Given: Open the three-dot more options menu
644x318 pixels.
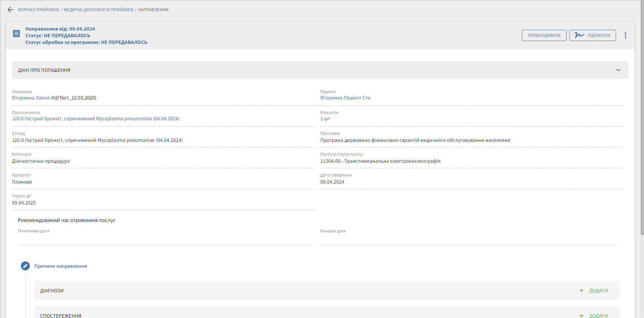Looking at the screenshot, I should click(x=625, y=35).
